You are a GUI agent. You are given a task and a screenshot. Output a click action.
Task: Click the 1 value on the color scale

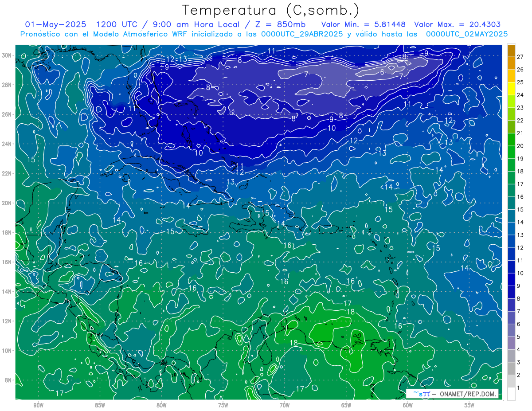pos(519,388)
